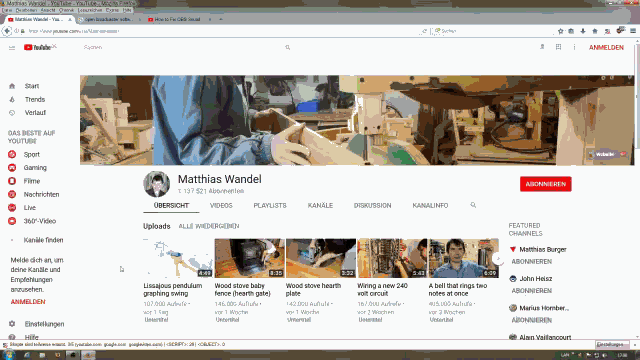The width and height of the screenshot is (640, 360).
Task: Open the KANALINFO tab
Action: coord(430,205)
